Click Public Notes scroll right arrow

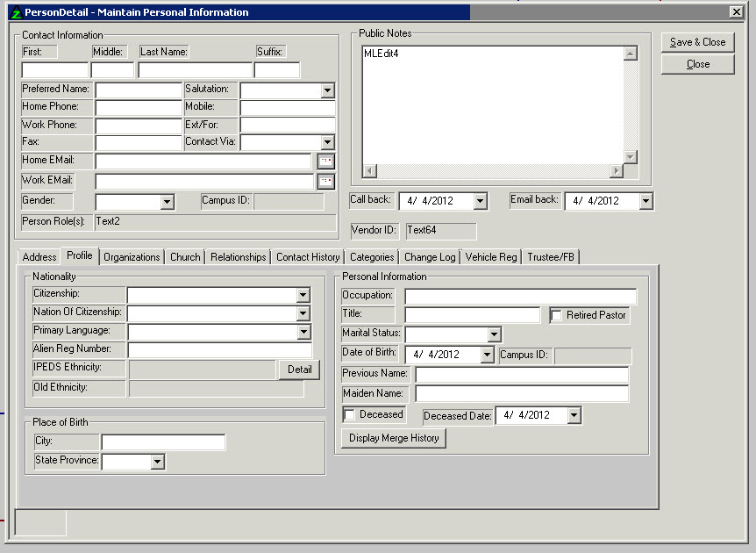pos(617,170)
